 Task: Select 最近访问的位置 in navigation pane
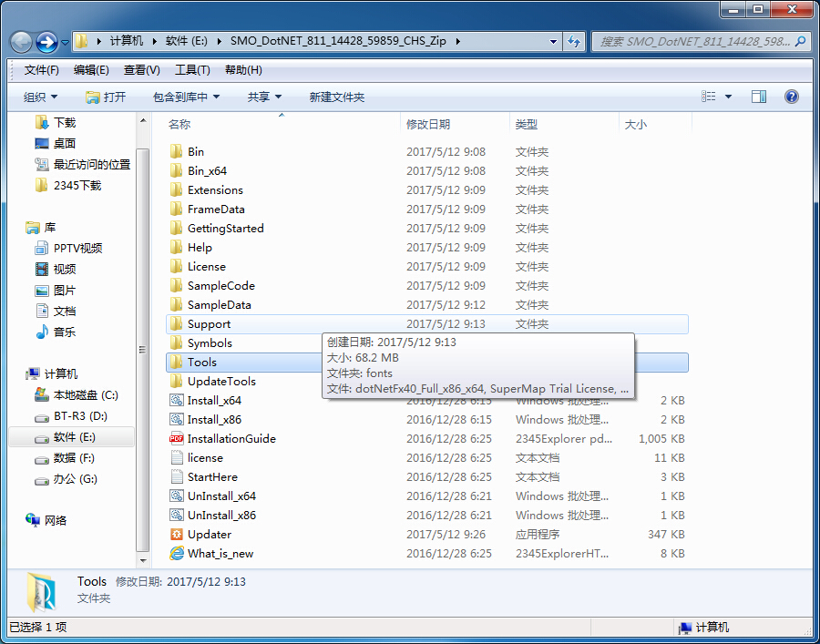pos(82,164)
